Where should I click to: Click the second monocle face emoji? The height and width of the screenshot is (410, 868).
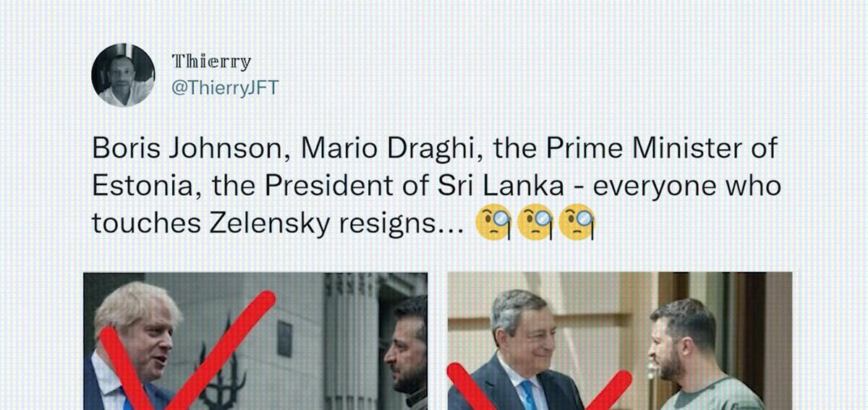[x=536, y=223]
